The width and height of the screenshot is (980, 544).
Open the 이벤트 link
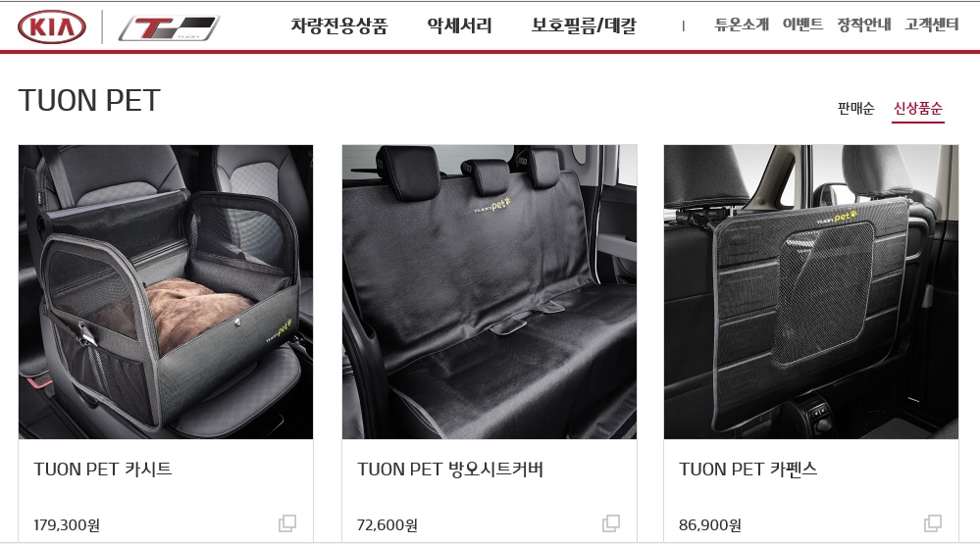coord(803,25)
